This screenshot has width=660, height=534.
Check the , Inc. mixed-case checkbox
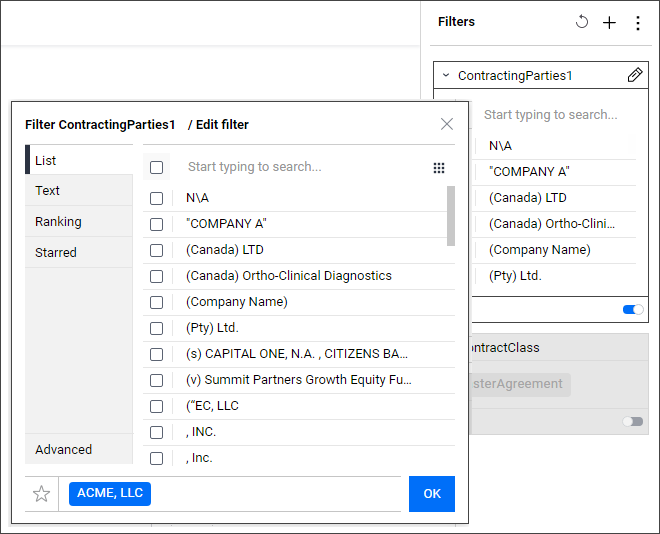tap(156, 458)
